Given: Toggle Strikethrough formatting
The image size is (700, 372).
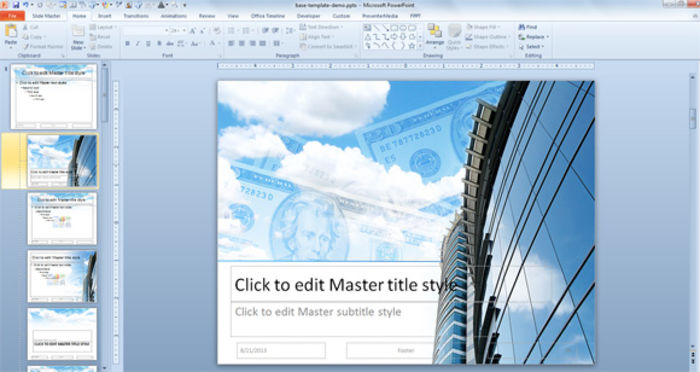Looking at the screenshot, I should tap(170, 44).
